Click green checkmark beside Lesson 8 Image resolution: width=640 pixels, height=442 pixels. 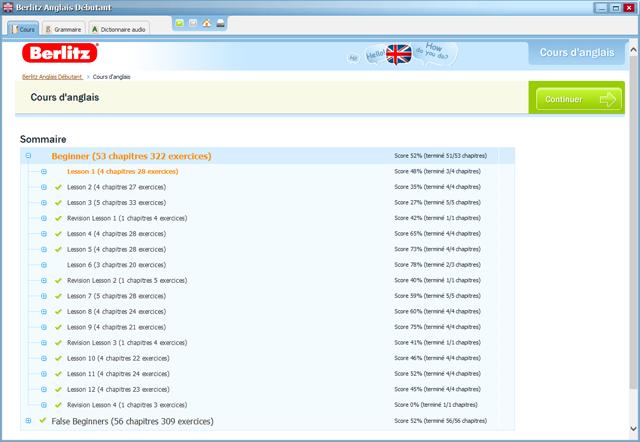point(58,312)
